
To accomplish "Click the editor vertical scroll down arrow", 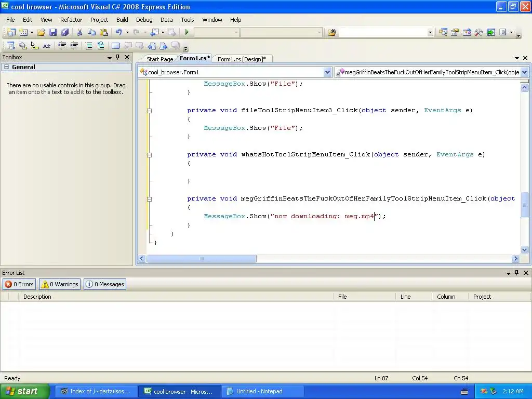I will coord(525,249).
